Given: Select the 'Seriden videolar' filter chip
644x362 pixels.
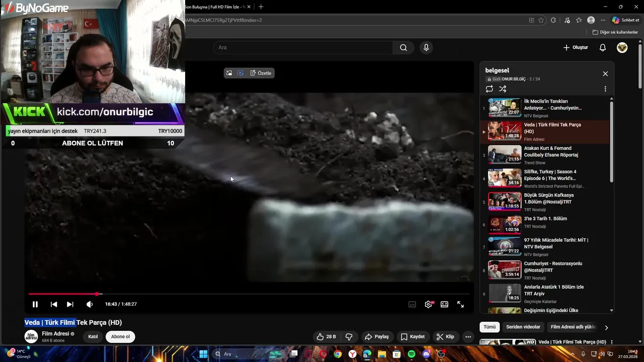Looking at the screenshot, I should [523, 327].
